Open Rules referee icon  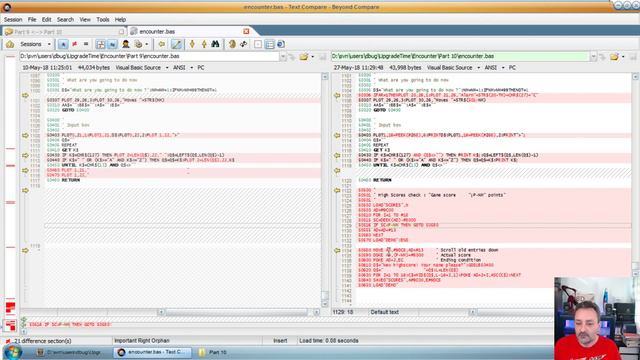126,44
